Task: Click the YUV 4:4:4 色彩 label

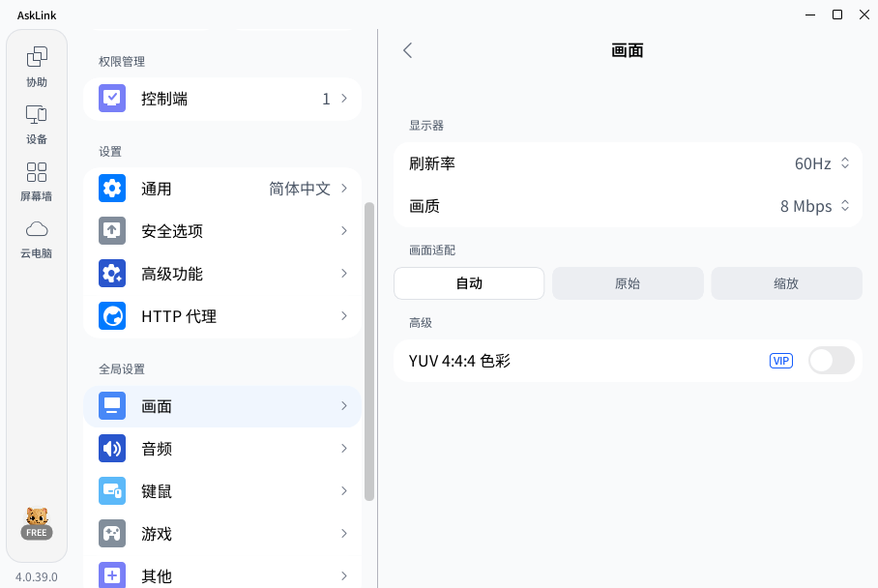Action: point(459,361)
